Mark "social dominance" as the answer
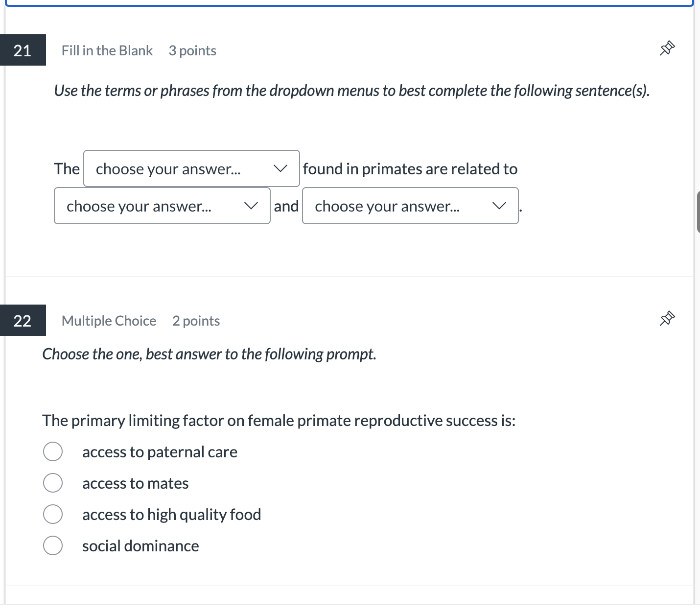The height and width of the screenshot is (615, 700). 53,545
